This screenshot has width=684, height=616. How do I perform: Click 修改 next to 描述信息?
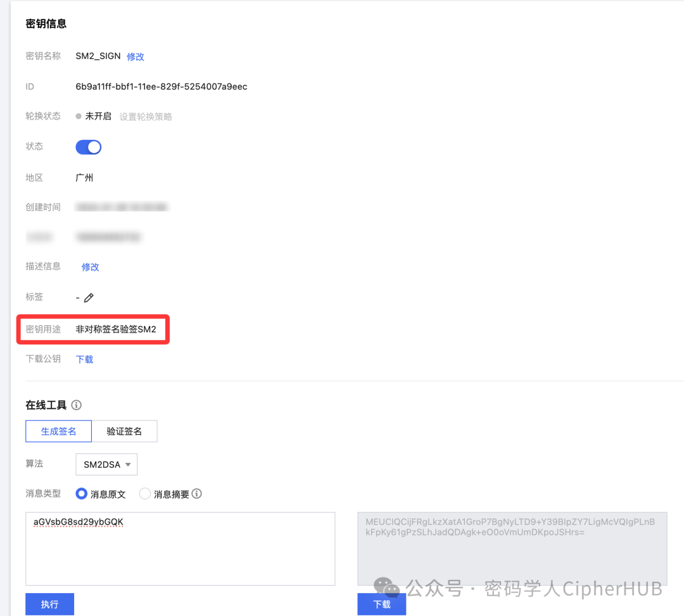(89, 267)
